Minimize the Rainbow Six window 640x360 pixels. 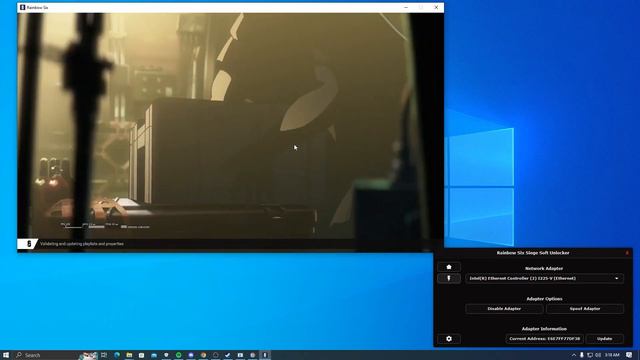point(406,7)
